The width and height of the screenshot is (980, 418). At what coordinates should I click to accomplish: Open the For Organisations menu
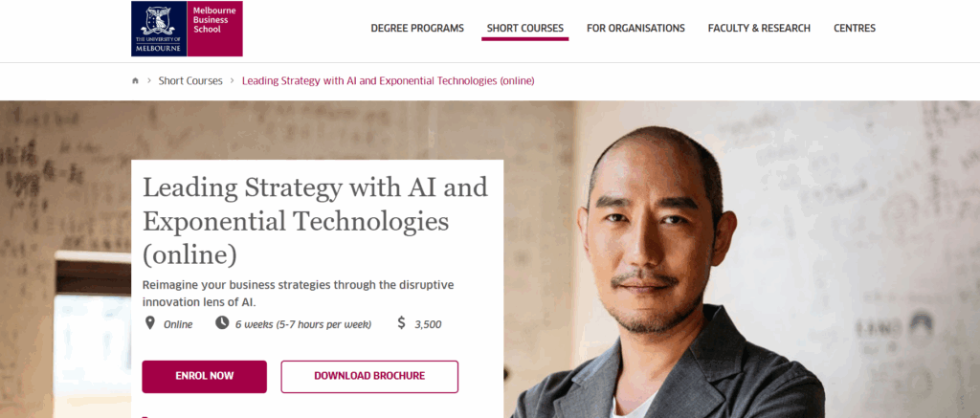(635, 28)
